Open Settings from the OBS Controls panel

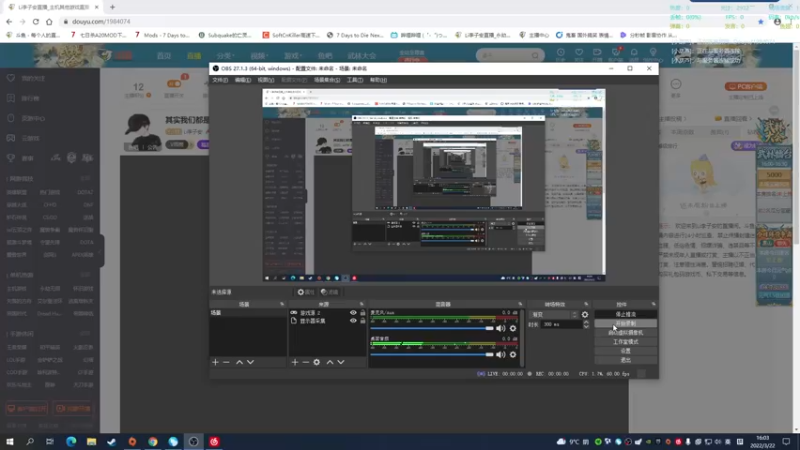click(626, 351)
